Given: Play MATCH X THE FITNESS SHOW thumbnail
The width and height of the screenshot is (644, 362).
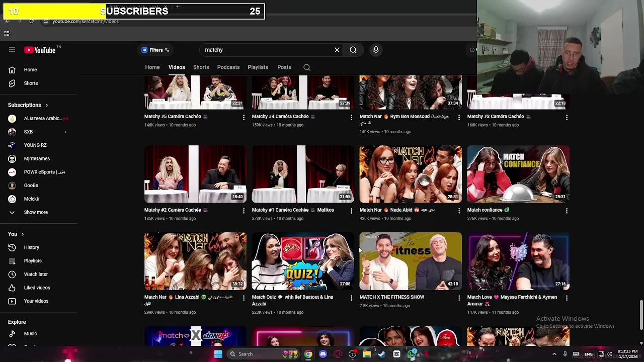Looking at the screenshot, I should pyautogui.click(x=411, y=261).
